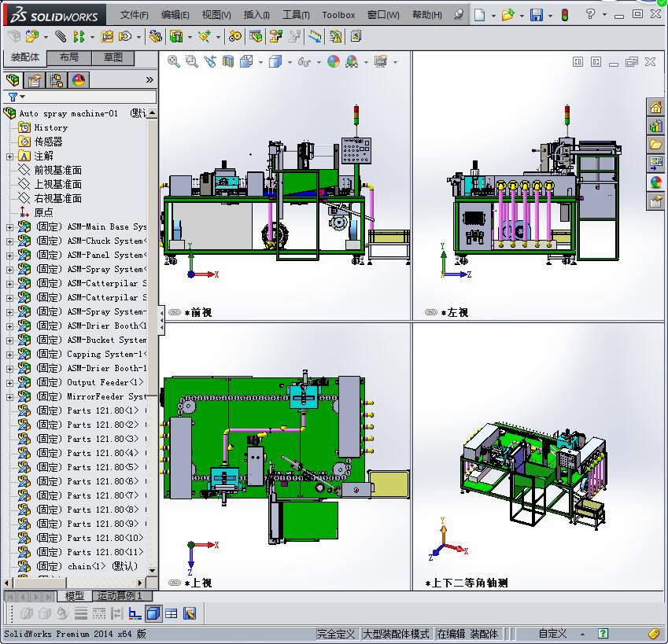Click the Section View icon
668x644 pixels.
[x=228, y=61]
